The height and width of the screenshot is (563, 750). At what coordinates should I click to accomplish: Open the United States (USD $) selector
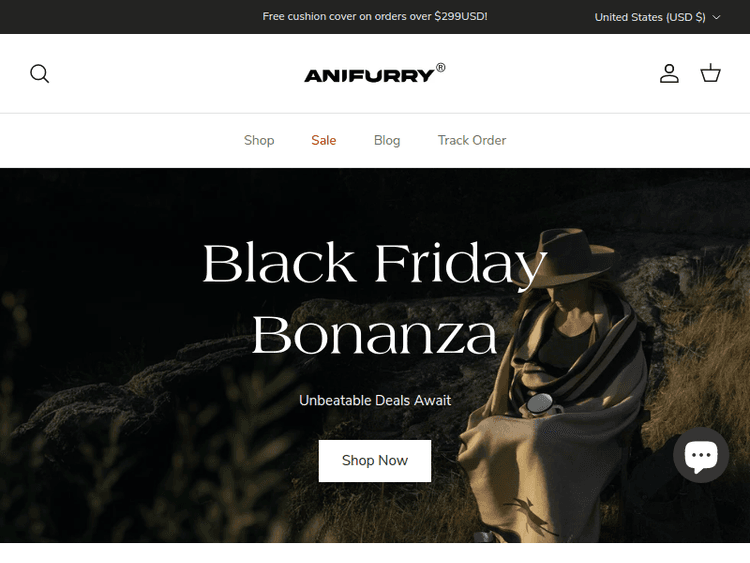coord(657,17)
